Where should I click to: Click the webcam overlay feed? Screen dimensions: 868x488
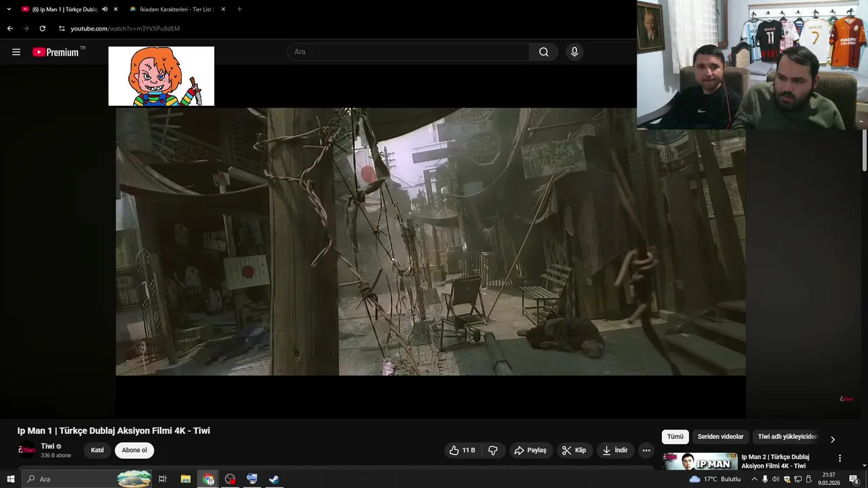pos(752,64)
